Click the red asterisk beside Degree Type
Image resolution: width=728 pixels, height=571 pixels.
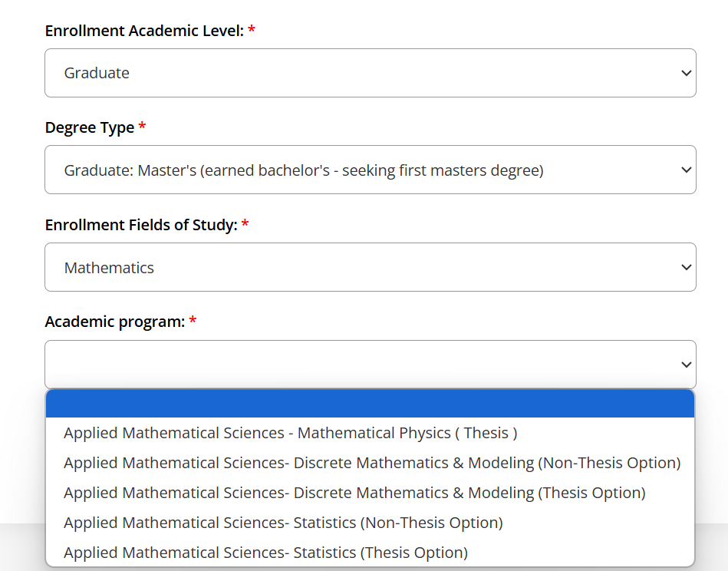142,127
